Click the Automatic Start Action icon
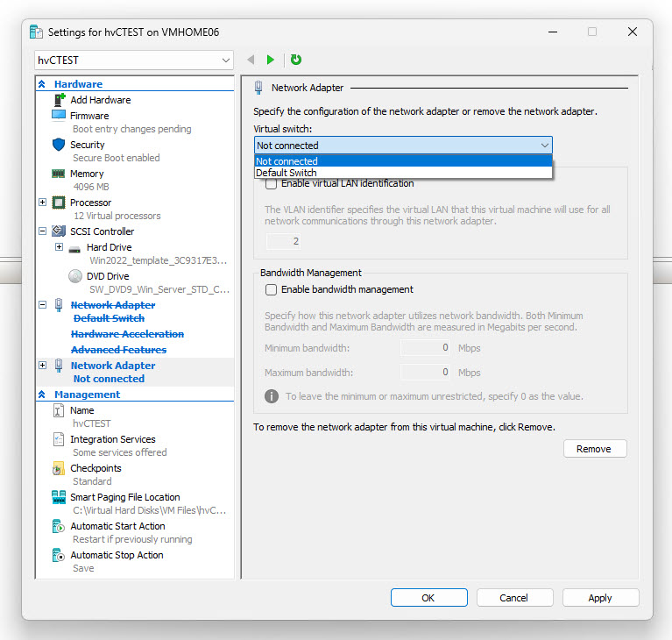Screen dimensions: 672x640 [59, 526]
